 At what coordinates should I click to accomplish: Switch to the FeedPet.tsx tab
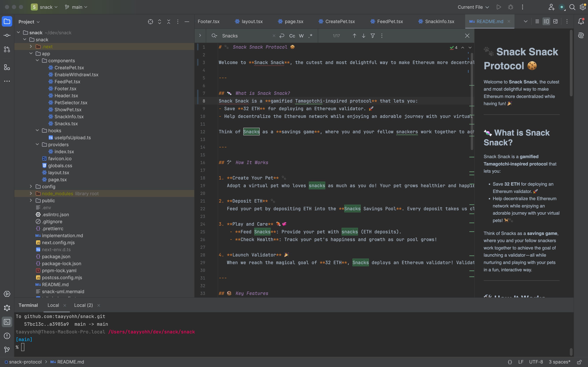387,21
